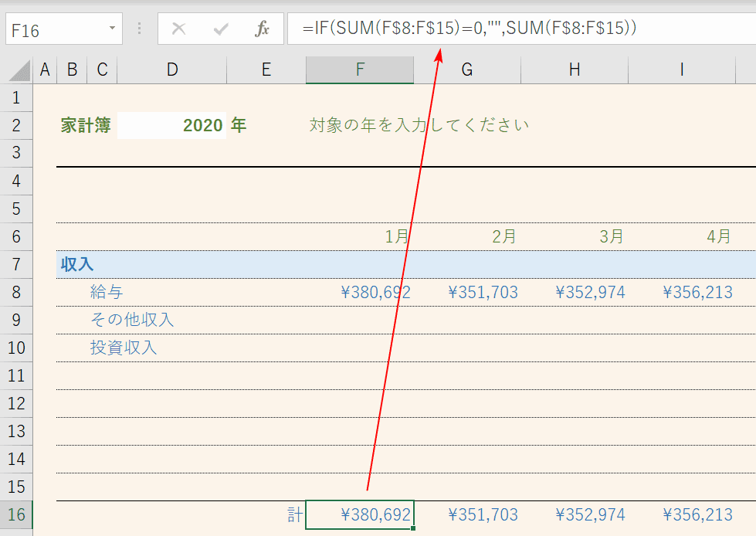Screen dimensions: 756x536
Task: Select row 3 header
Action: click(16, 153)
